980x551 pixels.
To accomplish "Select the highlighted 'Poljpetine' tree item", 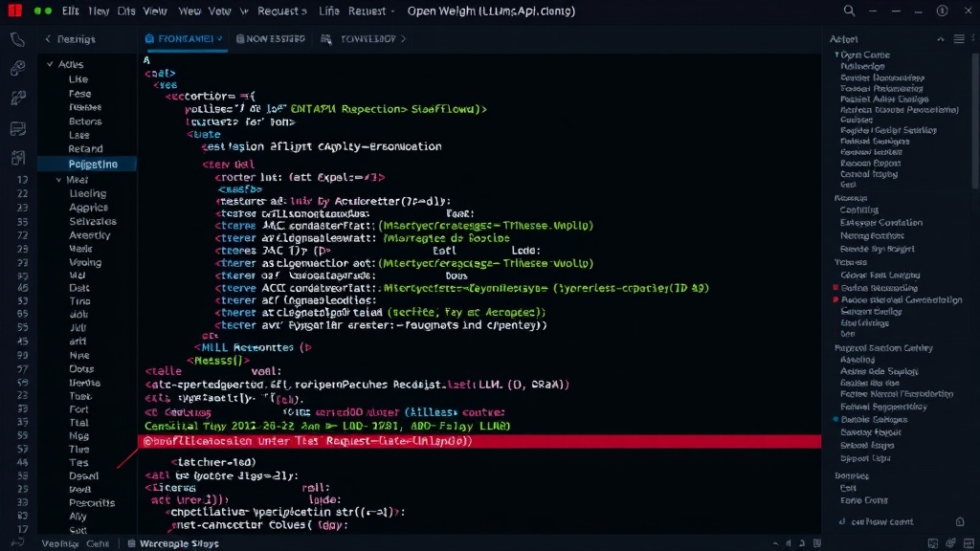I will (87, 165).
